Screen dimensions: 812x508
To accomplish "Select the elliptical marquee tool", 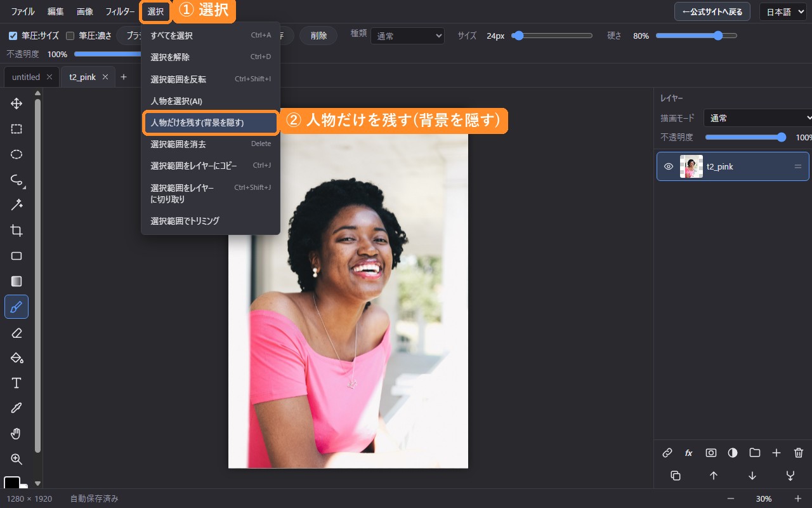I will tap(16, 154).
